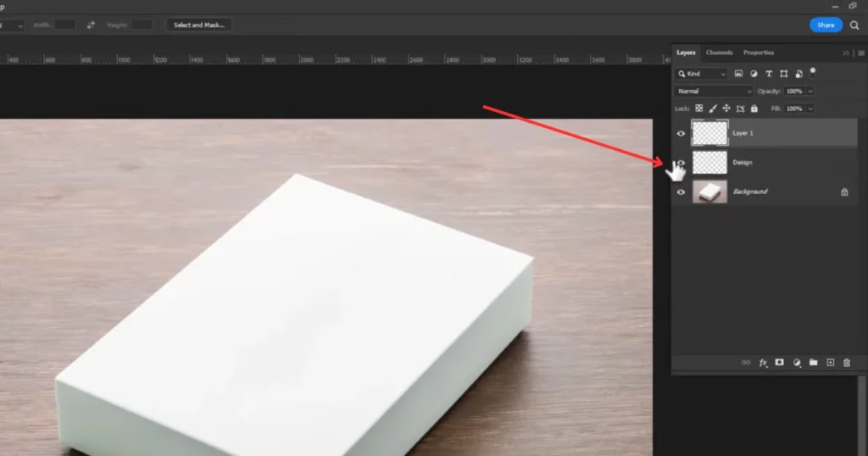
Task: Hide Layer 1 with its eye icon
Action: 681,133
